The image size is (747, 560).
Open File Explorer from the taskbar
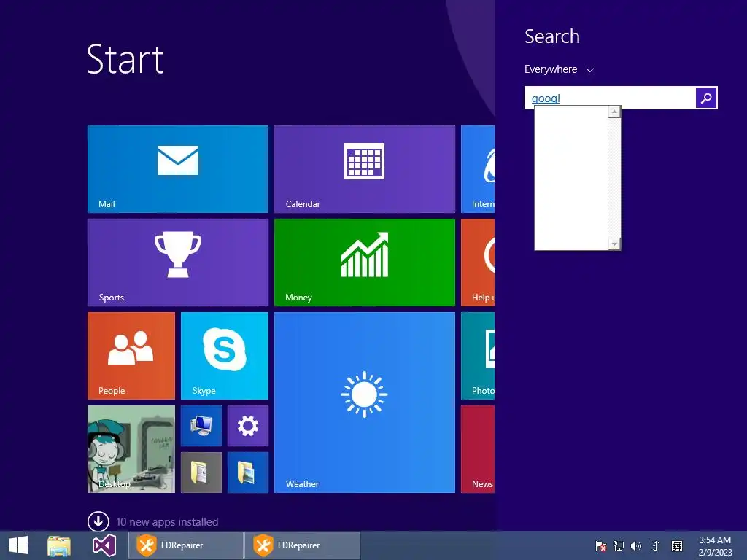pyautogui.click(x=59, y=545)
